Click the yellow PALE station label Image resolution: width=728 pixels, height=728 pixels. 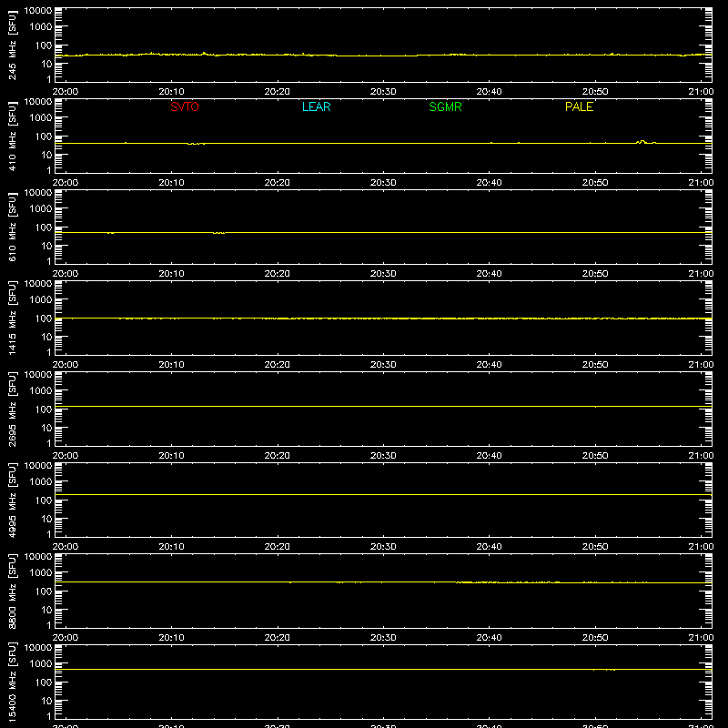(x=579, y=106)
